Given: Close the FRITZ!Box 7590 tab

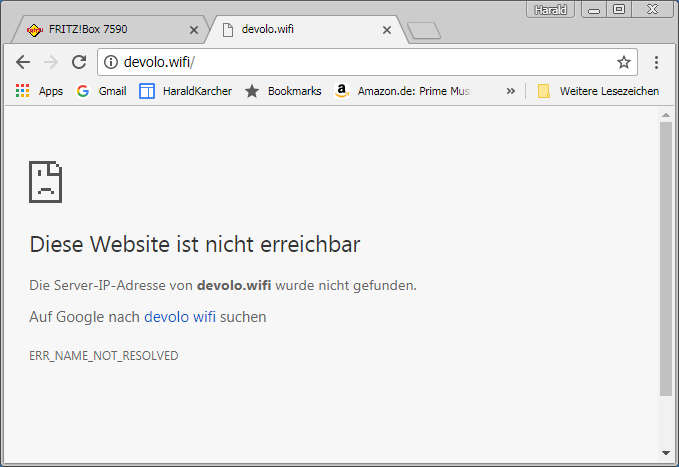Looking at the screenshot, I should [194, 30].
